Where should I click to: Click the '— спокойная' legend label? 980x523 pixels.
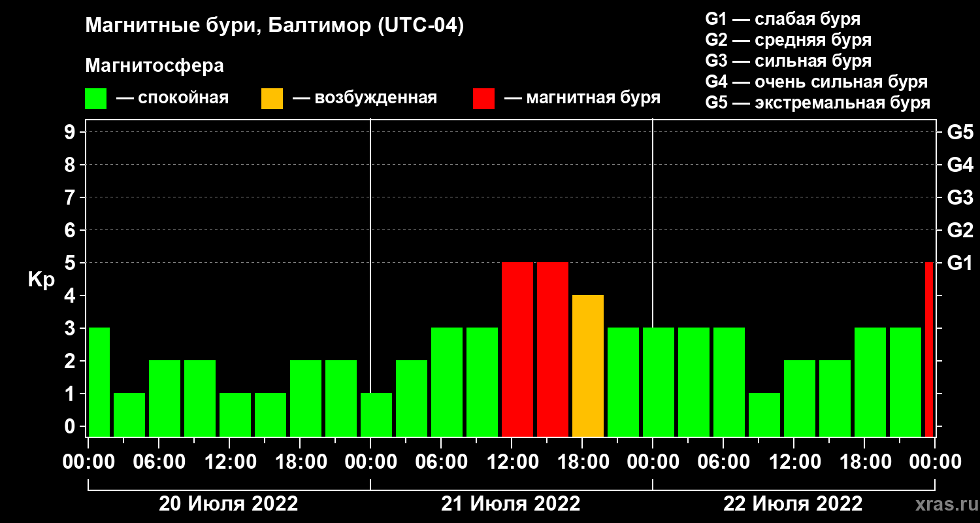coord(172,99)
